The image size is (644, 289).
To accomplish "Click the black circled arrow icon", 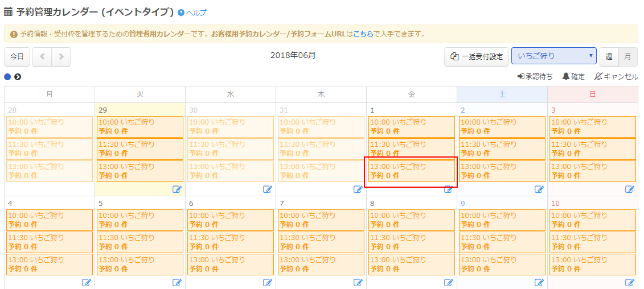I will tap(18, 77).
